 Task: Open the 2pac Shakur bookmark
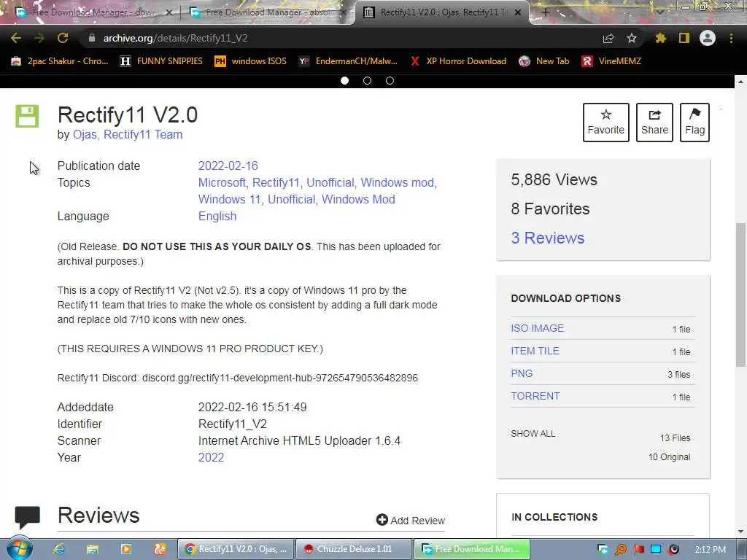coord(60,61)
